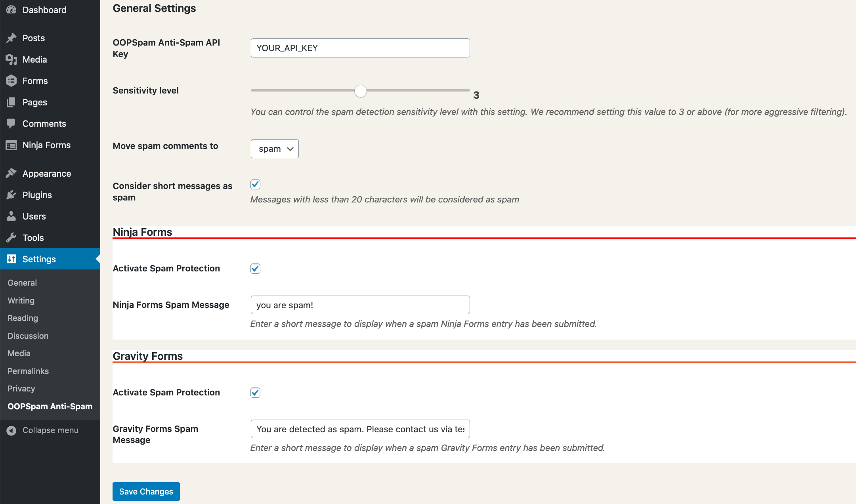Click the OOPSpam Anti-Spam menu item
The width and height of the screenshot is (856, 504).
[50, 406]
